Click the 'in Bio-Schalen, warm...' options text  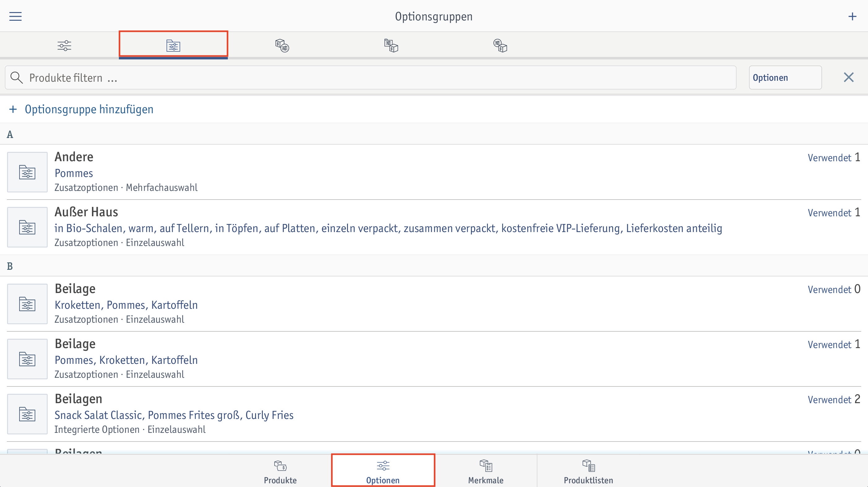tap(388, 228)
